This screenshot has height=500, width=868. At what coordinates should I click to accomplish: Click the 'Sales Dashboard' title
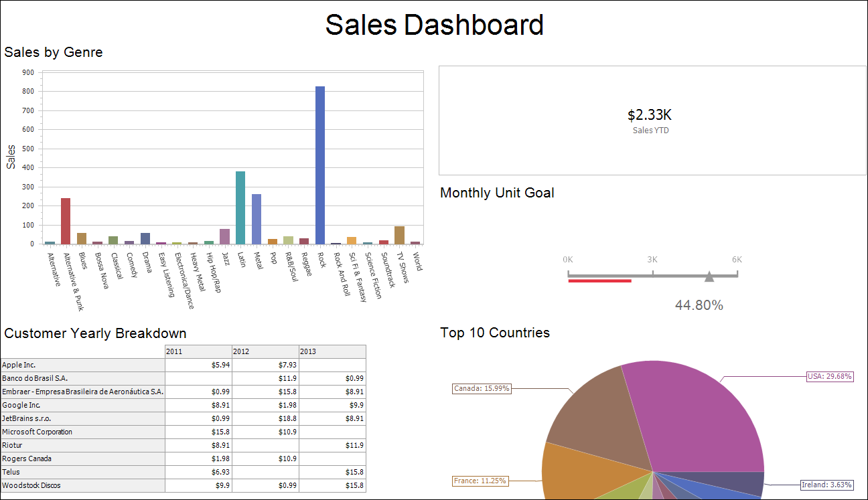434,25
